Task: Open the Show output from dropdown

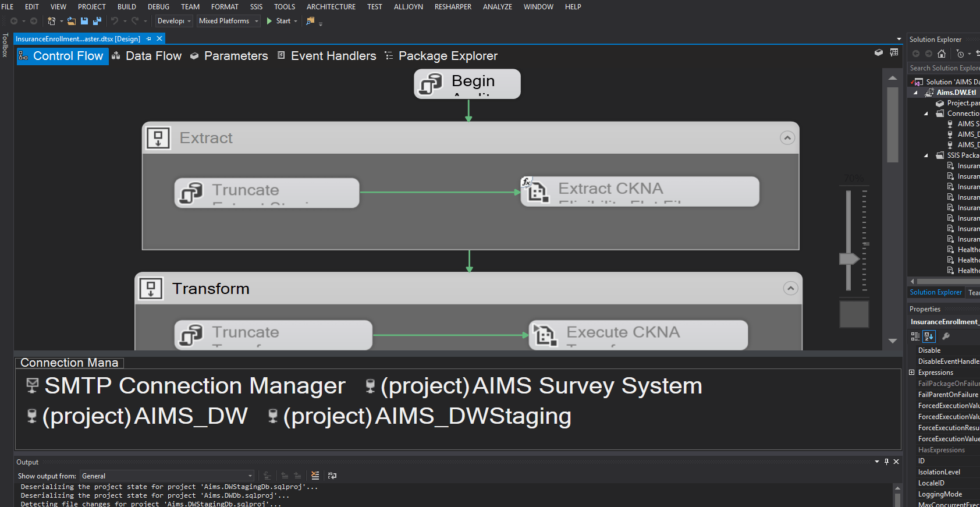Action: pos(167,476)
